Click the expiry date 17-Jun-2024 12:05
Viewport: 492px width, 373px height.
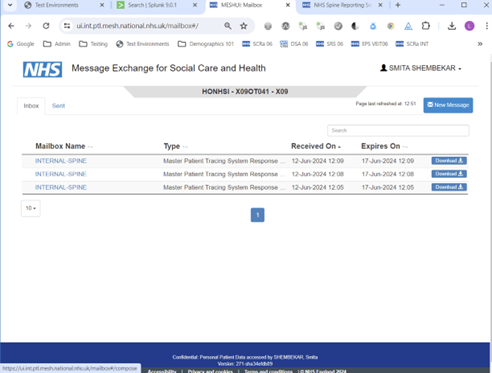(388, 187)
